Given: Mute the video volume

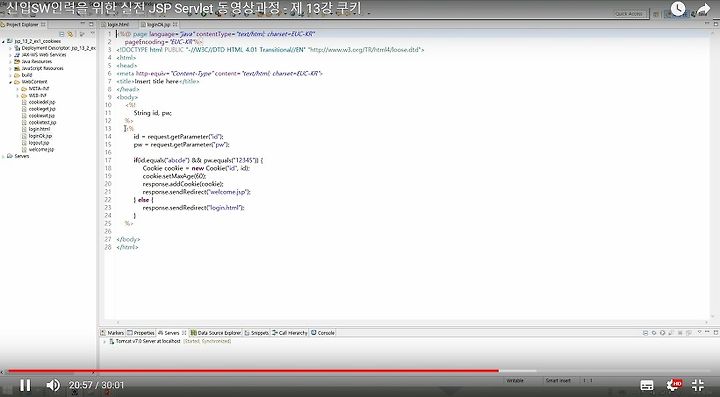Looking at the screenshot, I should (53, 385).
